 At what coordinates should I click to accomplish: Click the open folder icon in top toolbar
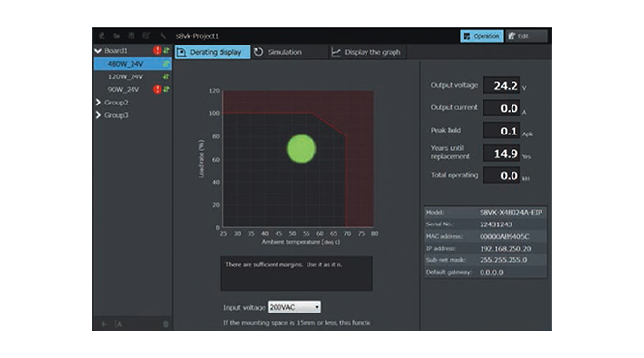point(117,36)
